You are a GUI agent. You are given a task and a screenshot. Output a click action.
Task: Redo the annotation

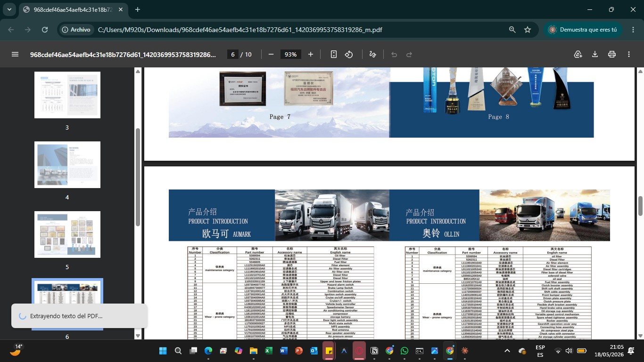click(x=409, y=54)
